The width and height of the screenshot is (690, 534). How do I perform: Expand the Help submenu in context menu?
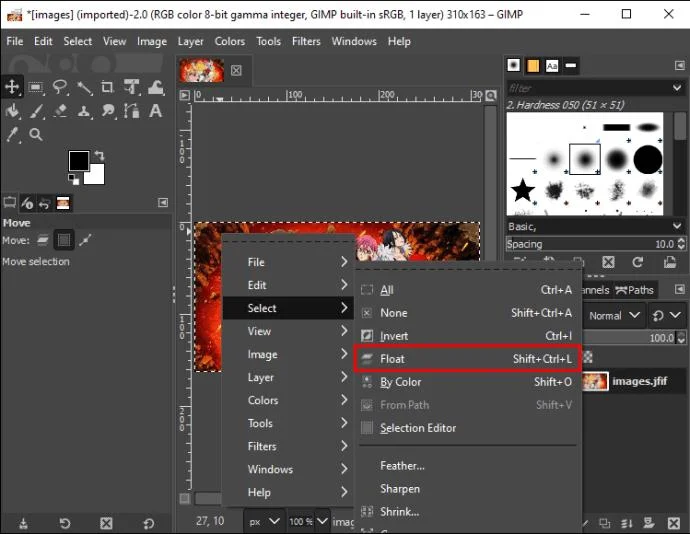pyautogui.click(x=288, y=492)
